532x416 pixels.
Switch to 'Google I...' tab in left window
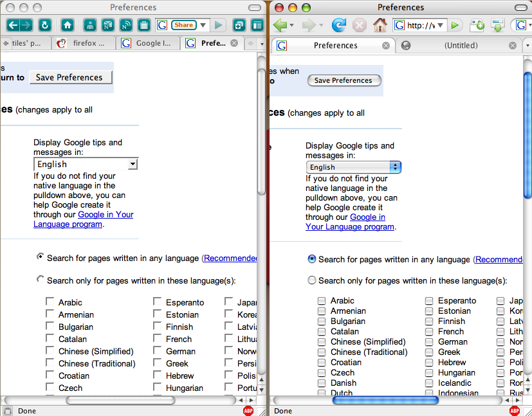(x=148, y=43)
